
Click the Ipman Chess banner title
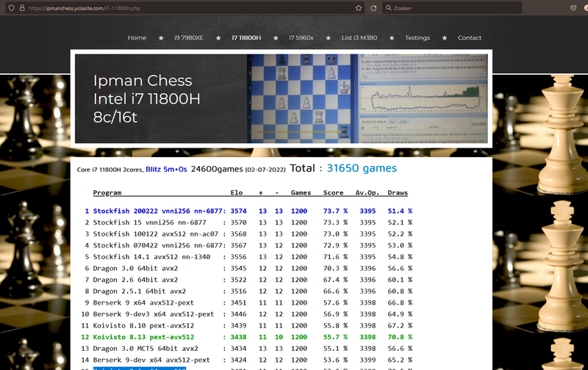146,99
